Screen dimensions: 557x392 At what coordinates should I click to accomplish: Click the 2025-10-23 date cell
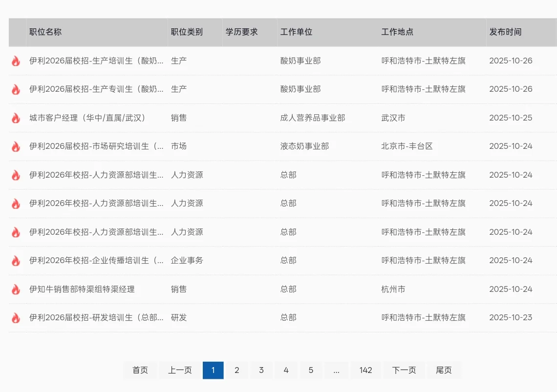coord(511,318)
